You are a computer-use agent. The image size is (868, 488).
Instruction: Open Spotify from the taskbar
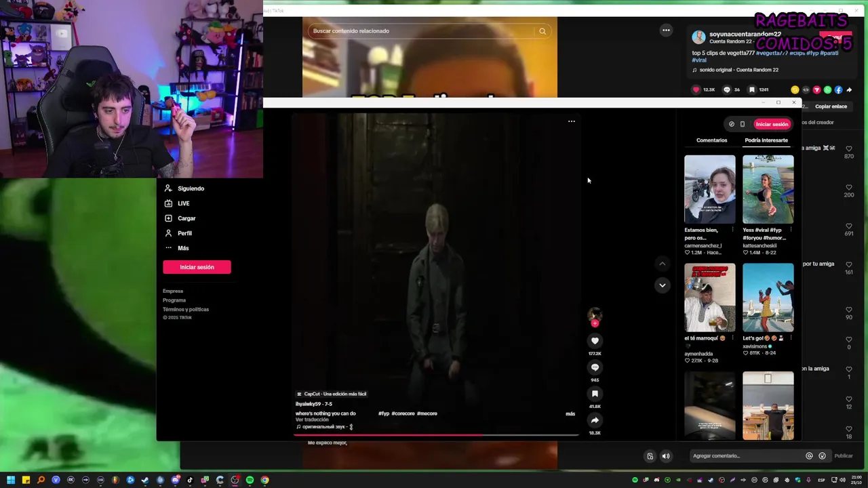pyautogui.click(x=250, y=480)
